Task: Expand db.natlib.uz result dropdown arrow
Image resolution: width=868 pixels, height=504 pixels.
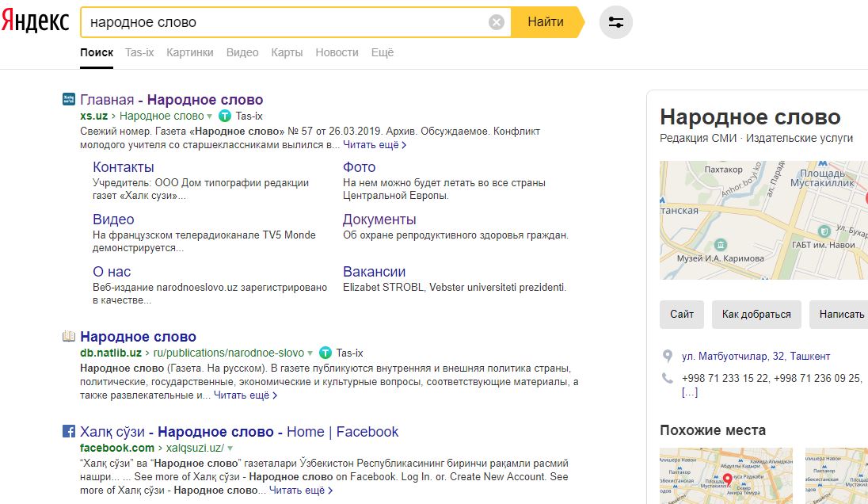Action: click(310, 353)
